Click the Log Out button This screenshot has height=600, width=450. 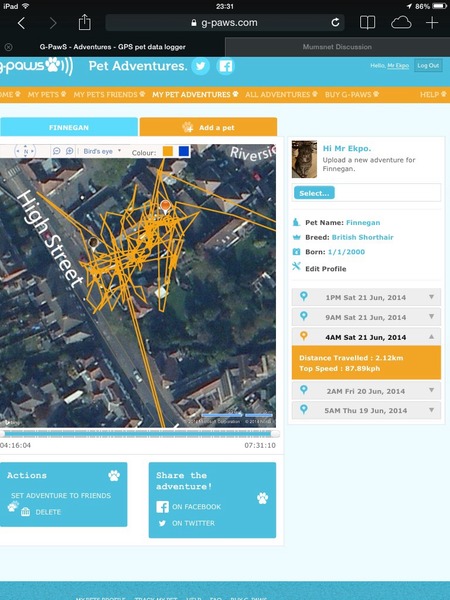tap(428, 65)
